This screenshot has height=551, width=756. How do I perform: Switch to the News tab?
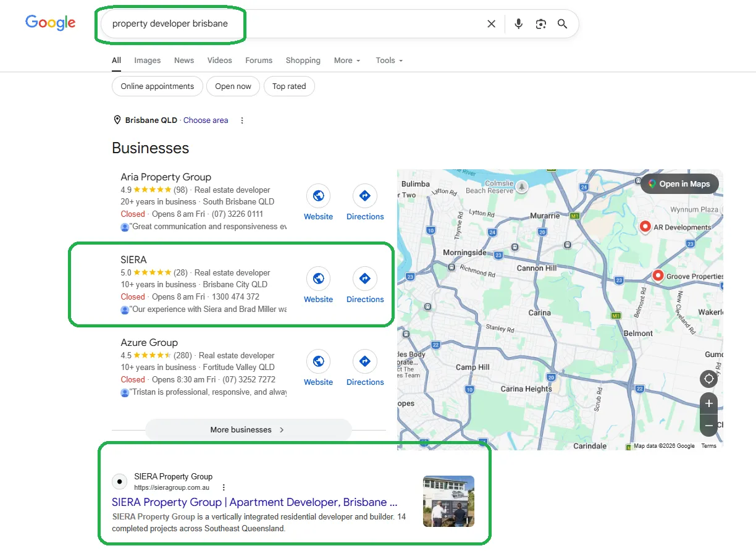pos(184,61)
